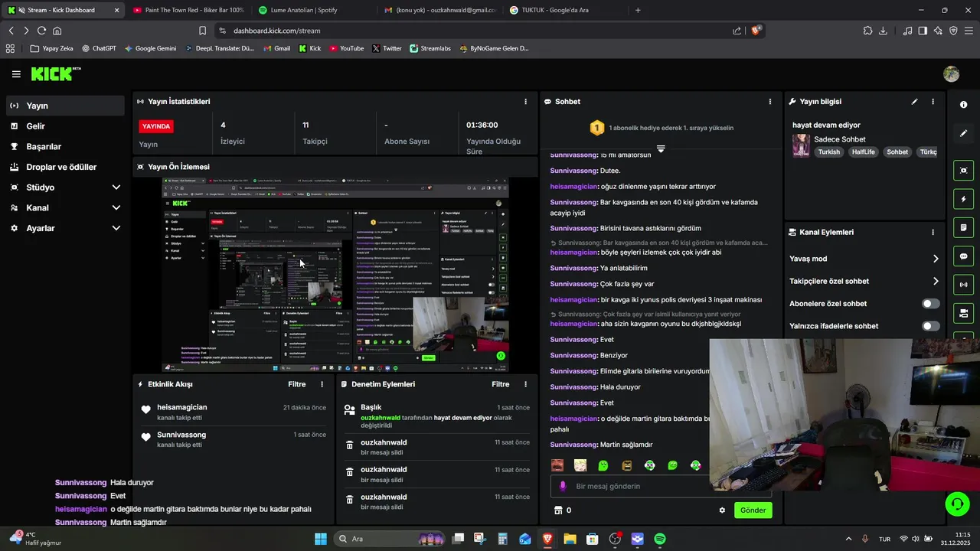Open Filtre dropdown in Denetim Eylemleri
The width and height of the screenshot is (980, 551).
[x=500, y=384]
